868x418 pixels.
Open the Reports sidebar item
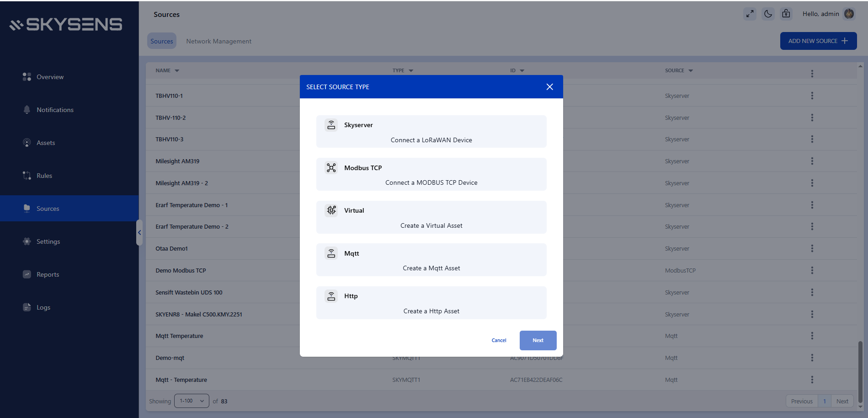pos(48,274)
